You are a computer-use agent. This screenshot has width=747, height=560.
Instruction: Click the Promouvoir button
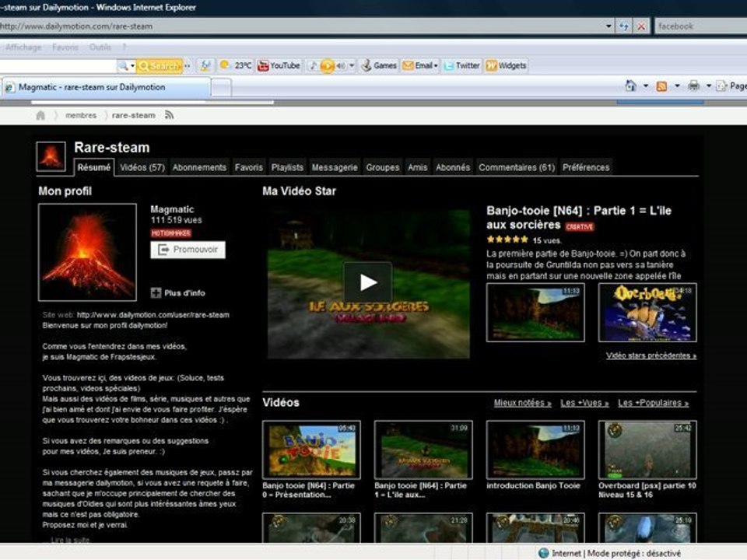188,250
